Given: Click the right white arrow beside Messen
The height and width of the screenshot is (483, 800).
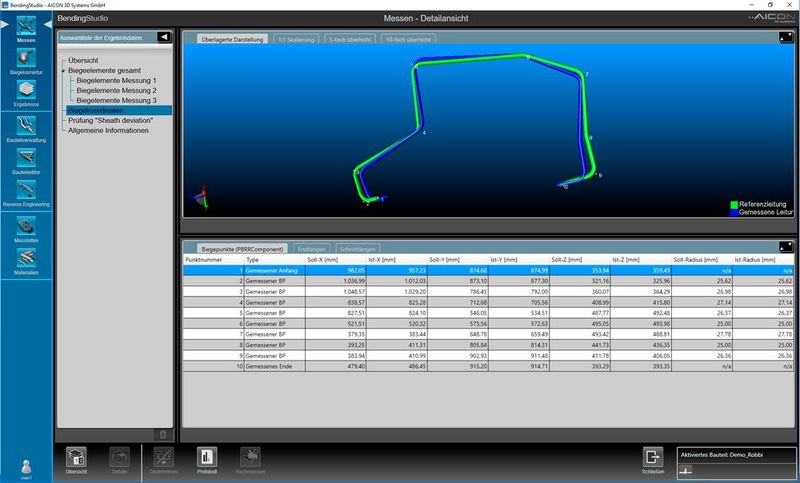Looking at the screenshot, I should pos(47,24).
